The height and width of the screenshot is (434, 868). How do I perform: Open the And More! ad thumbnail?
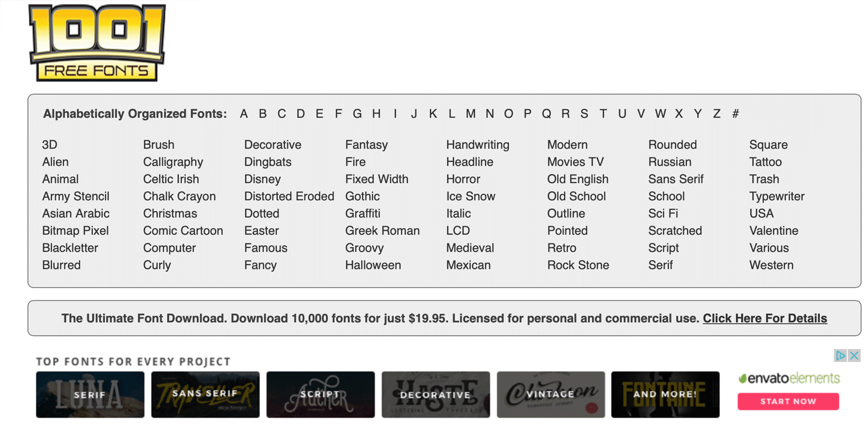pyautogui.click(x=665, y=394)
